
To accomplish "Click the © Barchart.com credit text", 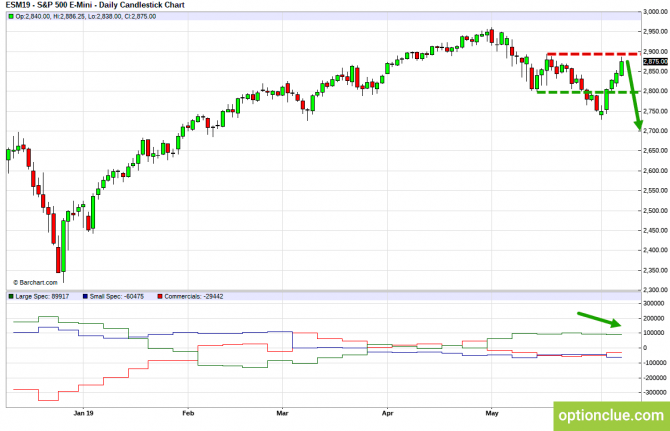I will coord(35,282).
